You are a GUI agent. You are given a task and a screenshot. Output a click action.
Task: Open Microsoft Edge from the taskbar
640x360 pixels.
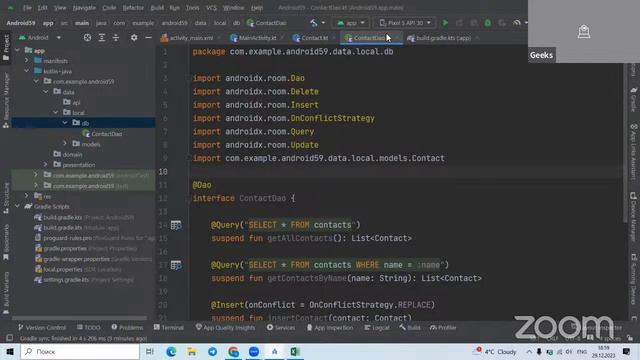click(171, 351)
